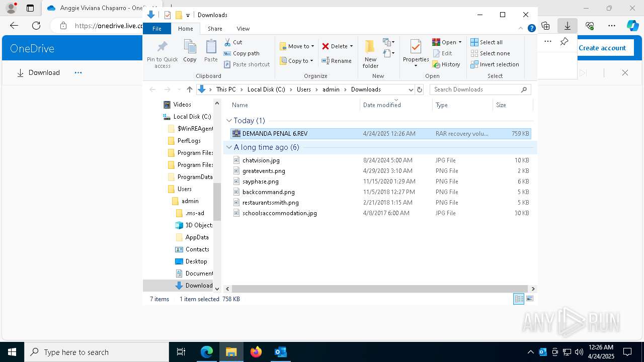Click Pin to Quick access icon

(162, 54)
